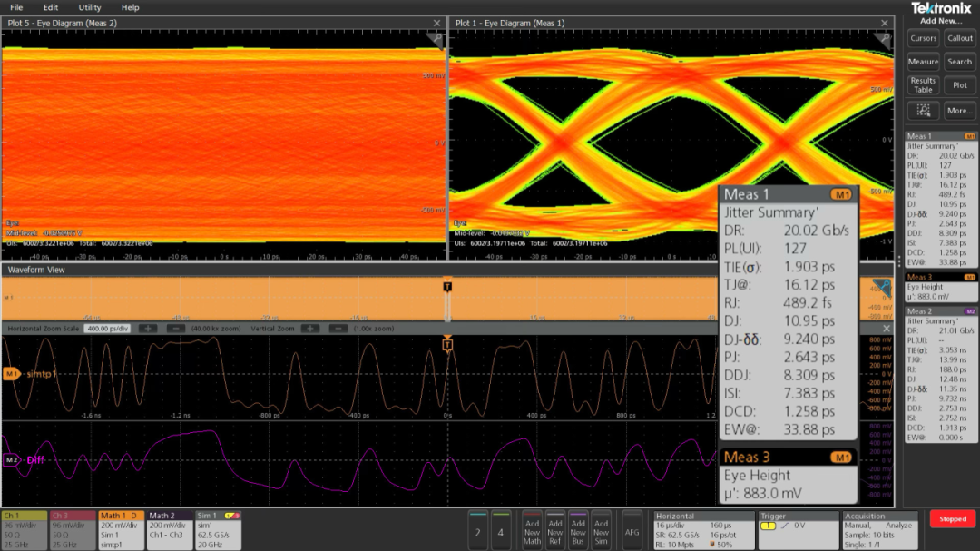Decrease horizontal zoom with the minus button
Image resolution: width=980 pixels, height=551 pixels.
[x=175, y=328]
